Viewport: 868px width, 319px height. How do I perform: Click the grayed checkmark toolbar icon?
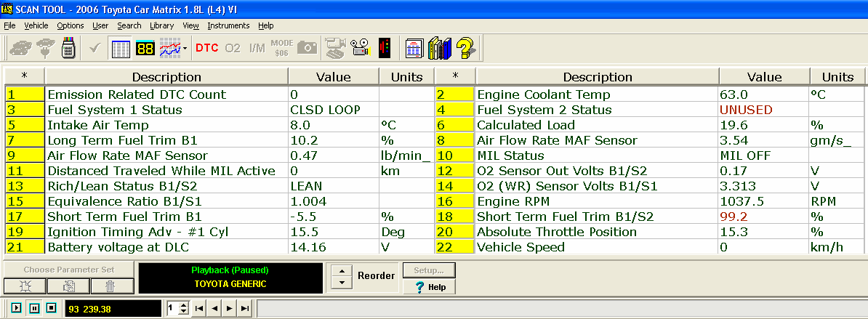pos(95,48)
